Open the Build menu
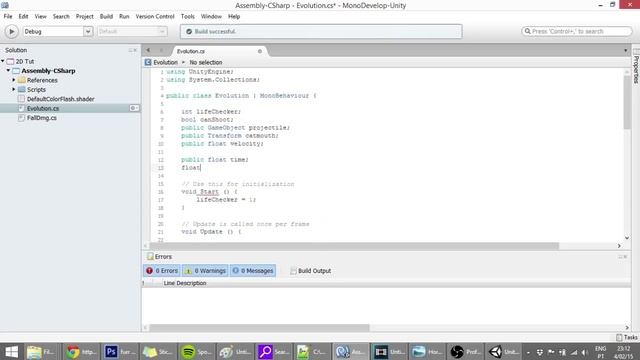640x360 pixels. 106,16
